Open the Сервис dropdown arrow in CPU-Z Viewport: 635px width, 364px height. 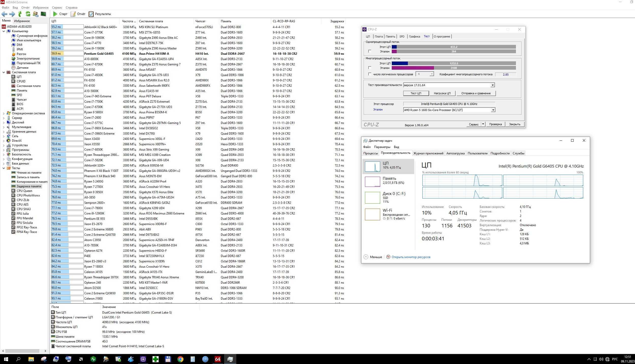(483, 124)
